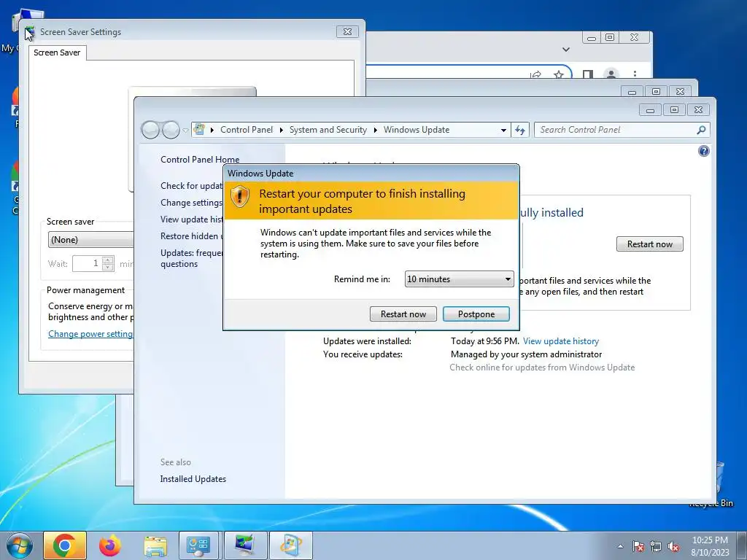Decrease Wait time with down arrow
The width and height of the screenshot is (747, 560).
pyautogui.click(x=108, y=267)
